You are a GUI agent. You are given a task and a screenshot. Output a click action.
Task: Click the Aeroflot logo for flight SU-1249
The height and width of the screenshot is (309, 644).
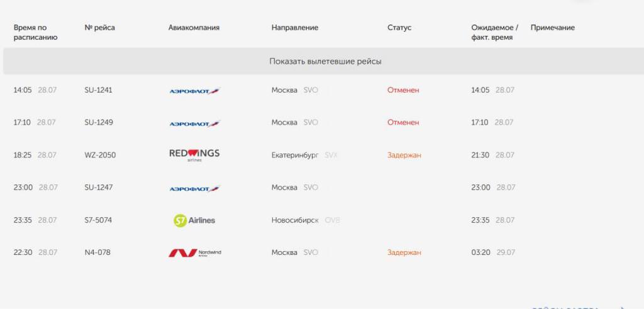click(195, 123)
